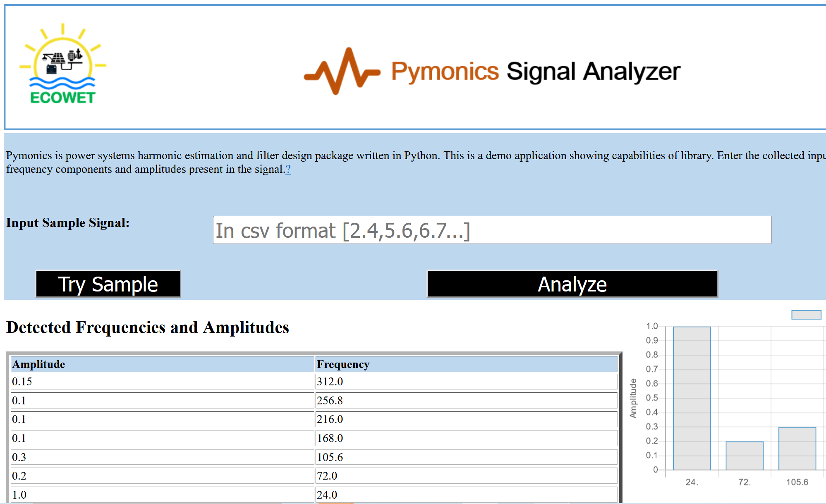
Task: Click the Frequency column header
Action: (466, 364)
